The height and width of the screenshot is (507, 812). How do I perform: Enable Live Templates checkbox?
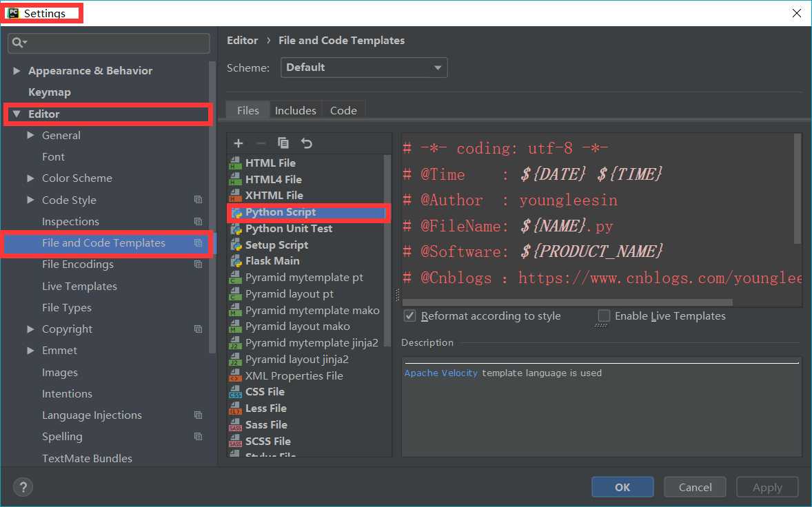click(604, 315)
